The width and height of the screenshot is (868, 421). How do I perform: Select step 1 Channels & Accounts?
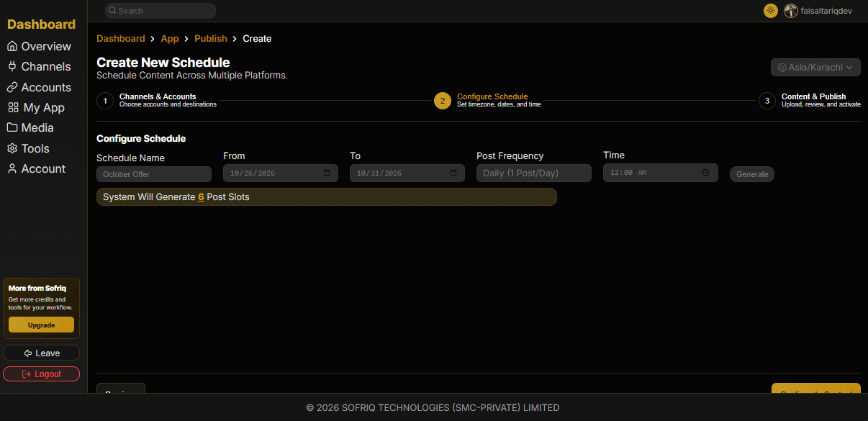click(x=156, y=101)
